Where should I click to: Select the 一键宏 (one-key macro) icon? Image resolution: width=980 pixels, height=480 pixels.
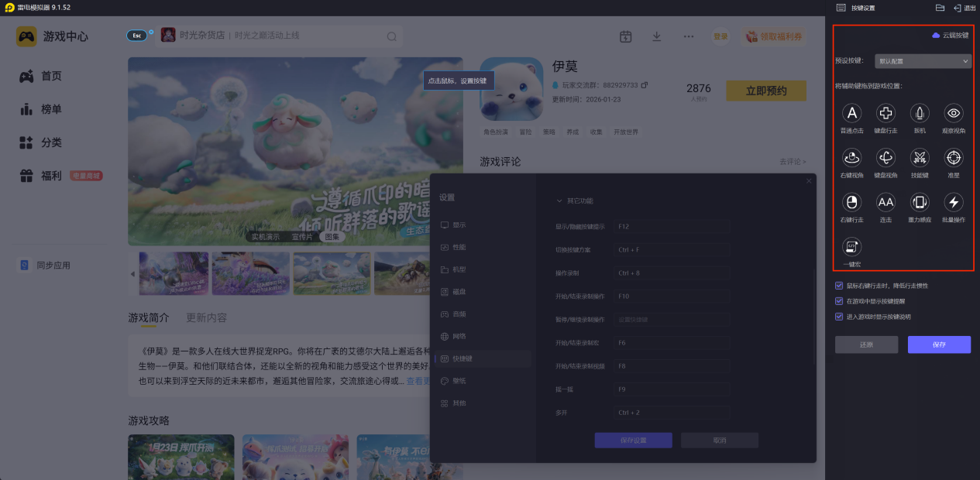coord(852,247)
